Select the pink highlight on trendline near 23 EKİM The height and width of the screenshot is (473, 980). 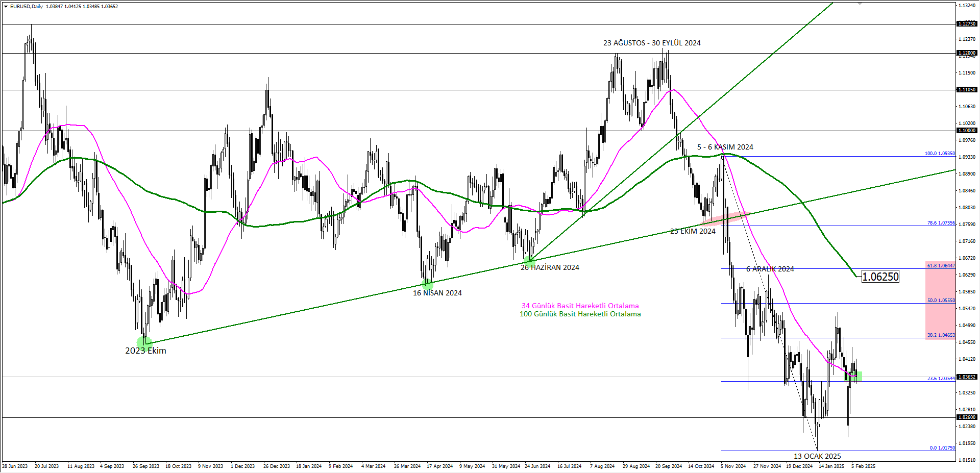[x=725, y=218]
